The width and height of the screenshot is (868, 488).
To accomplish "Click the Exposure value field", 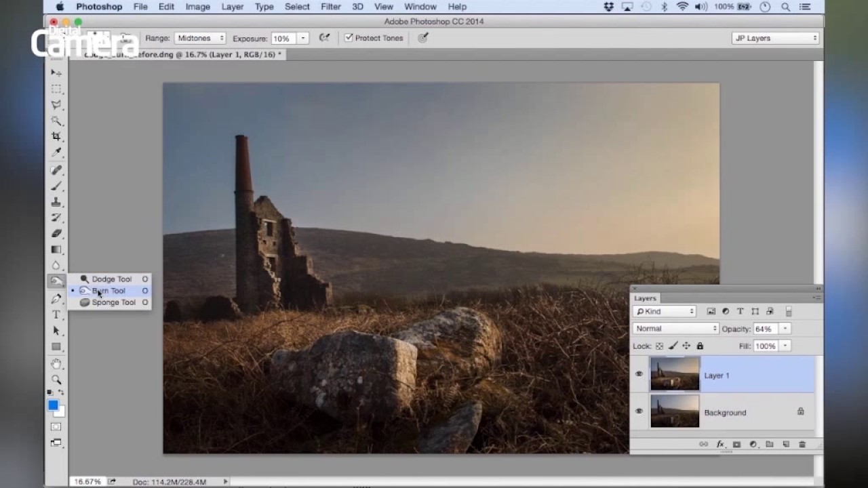I will (x=284, y=38).
